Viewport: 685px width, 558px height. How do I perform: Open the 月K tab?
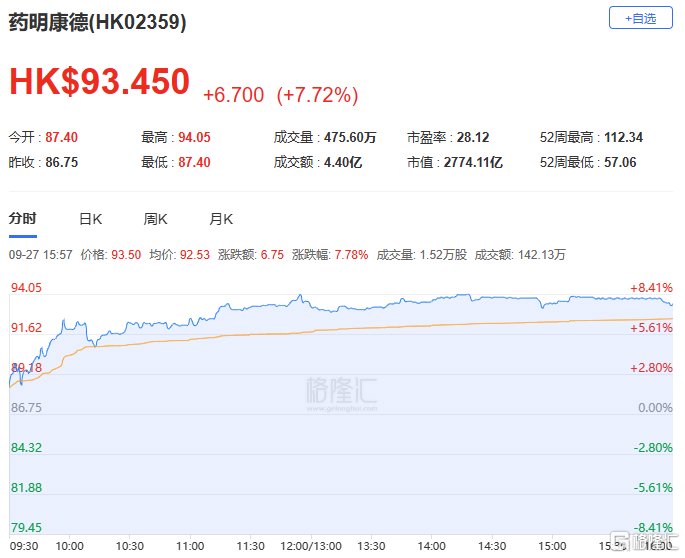[221, 219]
